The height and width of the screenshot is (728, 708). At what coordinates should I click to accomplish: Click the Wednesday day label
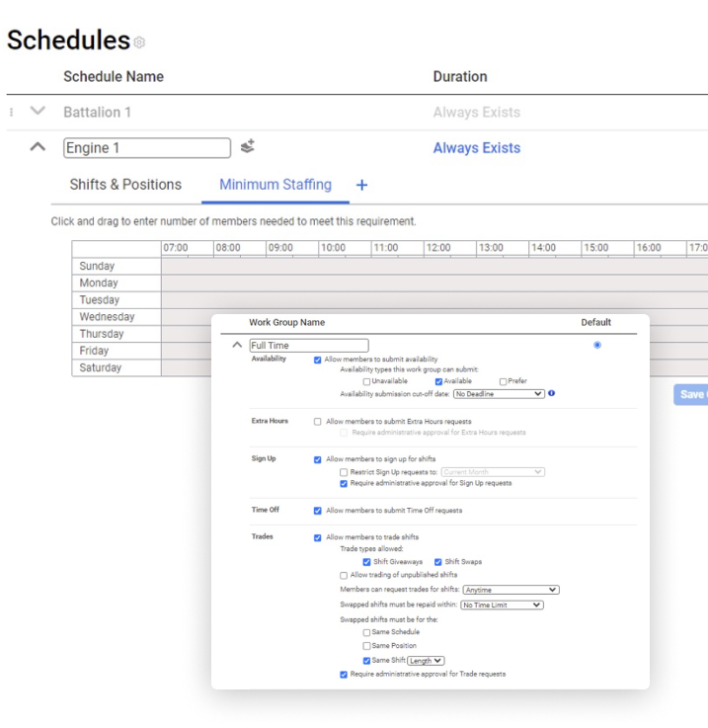tap(107, 317)
